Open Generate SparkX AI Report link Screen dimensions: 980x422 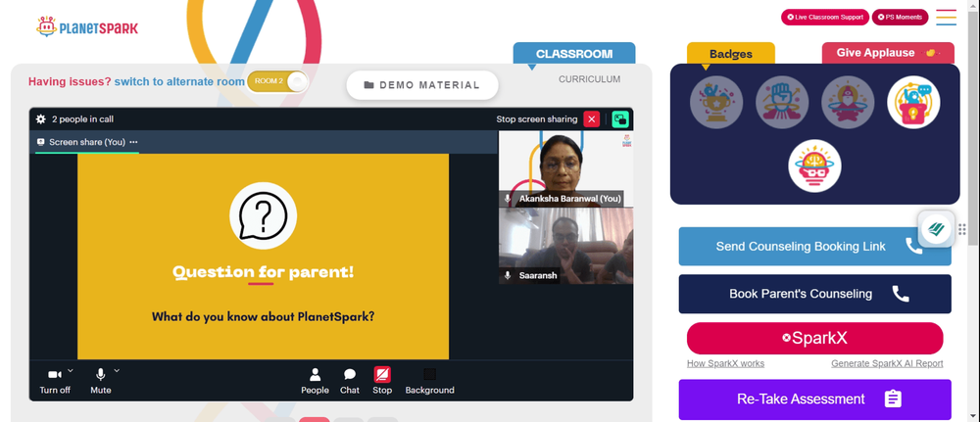pyautogui.click(x=887, y=364)
